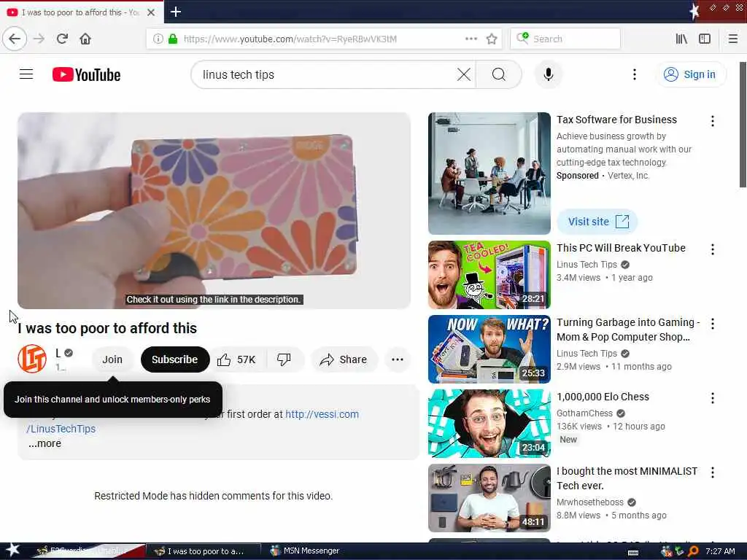747x560 pixels.
Task: Open options for 'Turning Garbage into Gaming'
Action: tap(712, 324)
